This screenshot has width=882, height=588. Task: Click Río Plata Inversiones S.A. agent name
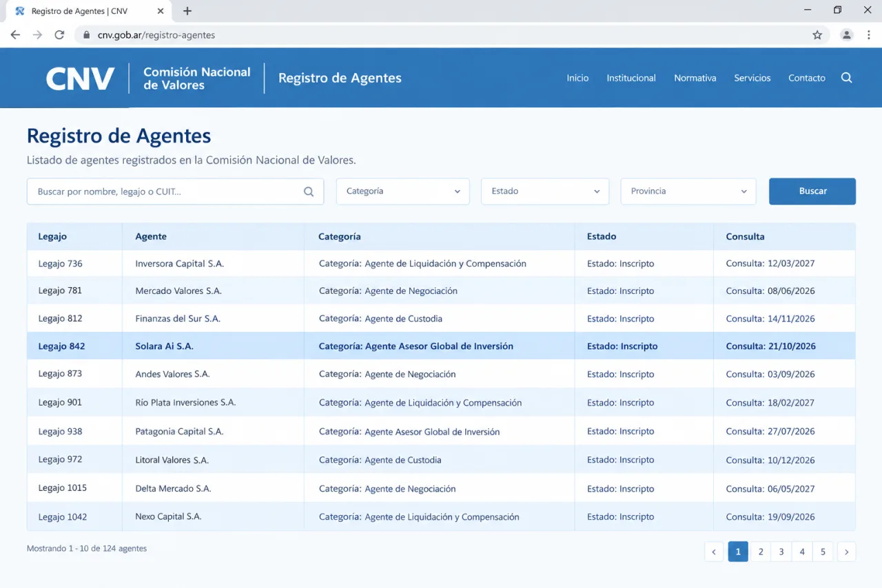[x=185, y=403]
